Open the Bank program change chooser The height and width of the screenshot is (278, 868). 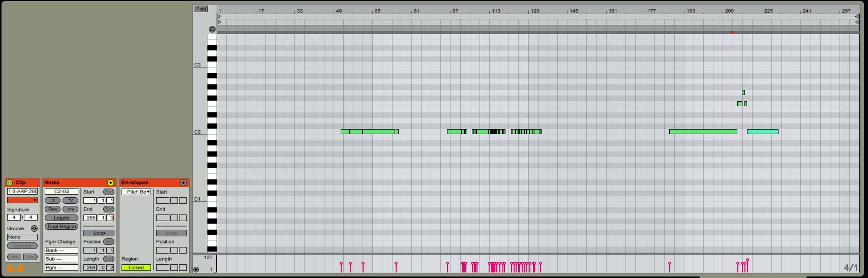pos(62,250)
